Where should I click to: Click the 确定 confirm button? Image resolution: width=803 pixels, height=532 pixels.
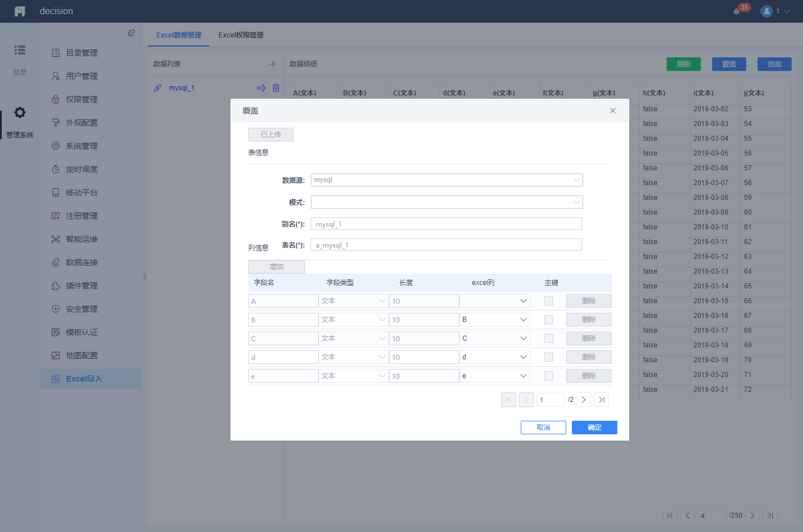point(595,428)
